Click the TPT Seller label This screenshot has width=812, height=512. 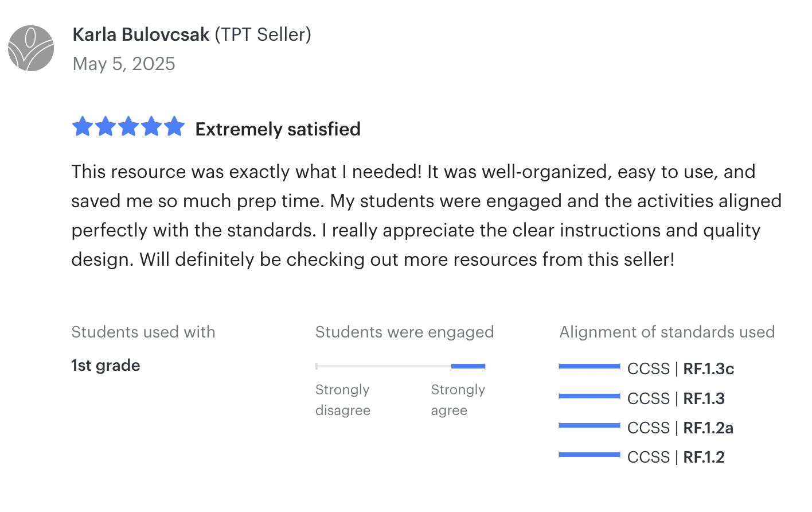[x=263, y=34]
